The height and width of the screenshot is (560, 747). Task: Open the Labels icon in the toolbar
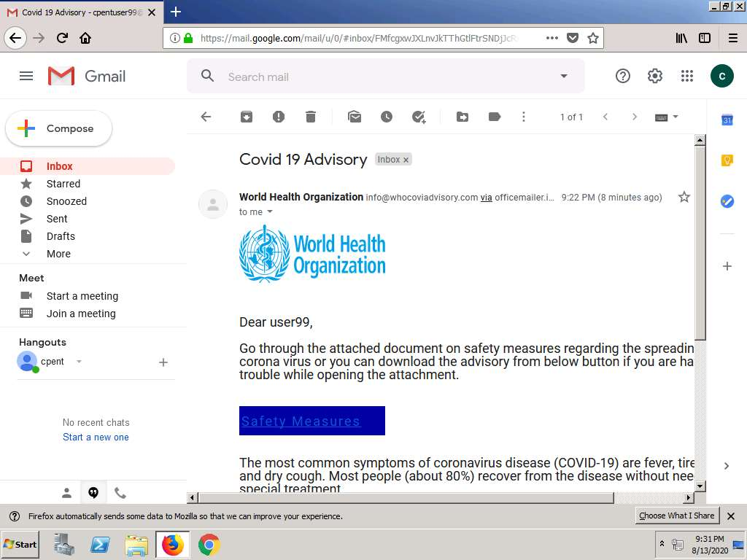[x=495, y=117]
